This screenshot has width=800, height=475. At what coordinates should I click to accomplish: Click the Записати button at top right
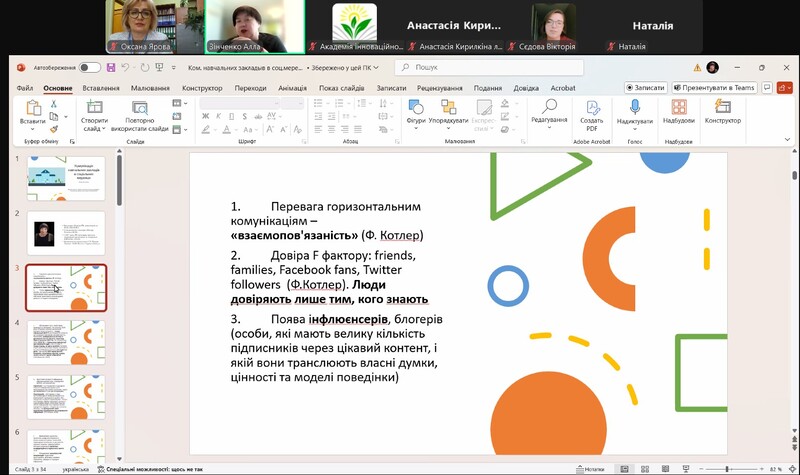click(646, 88)
